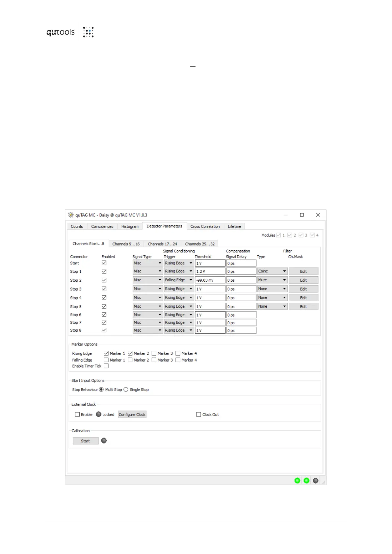Click the Stop 6 Signal Delay field
The height and width of the screenshot is (554, 392).
click(241, 315)
